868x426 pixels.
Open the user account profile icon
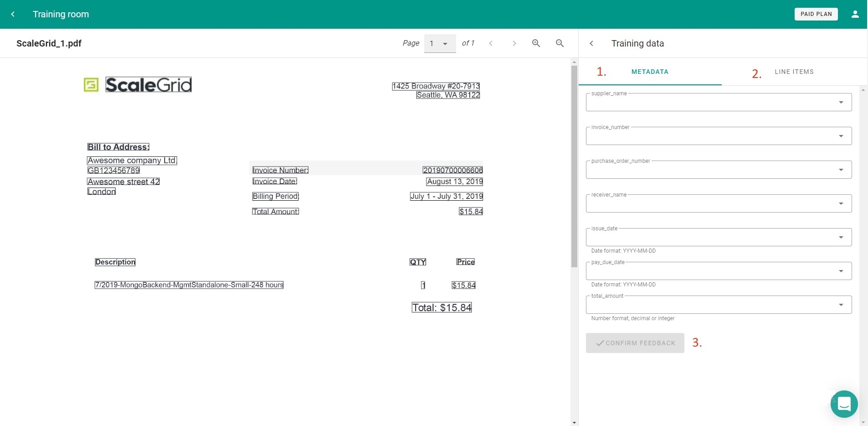[855, 14]
